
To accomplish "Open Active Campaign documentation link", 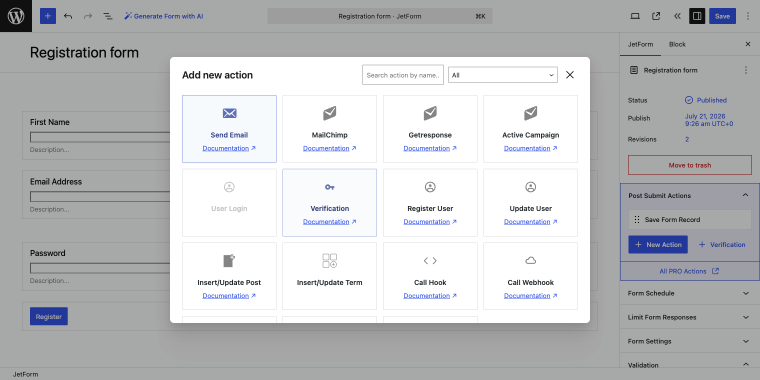I will [x=530, y=148].
